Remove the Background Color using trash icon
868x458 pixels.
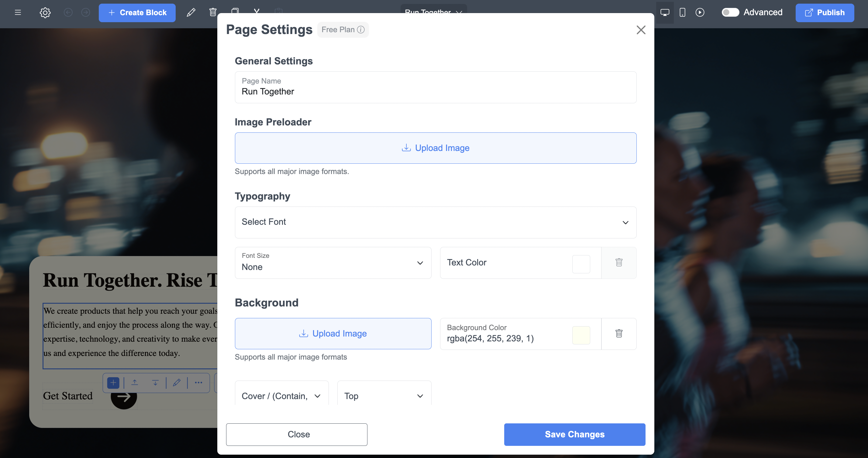[619, 333]
